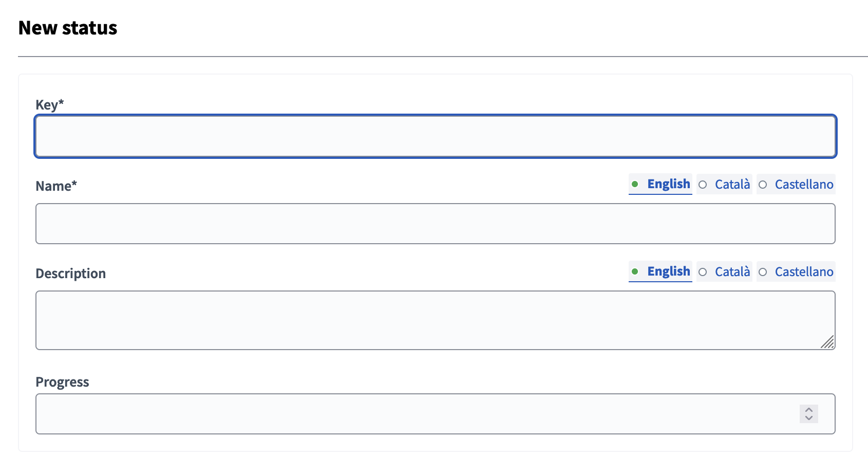Click the stepper control inside Progress field
This screenshot has height=473, width=868.
pyautogui.click(x=808, y=413)
